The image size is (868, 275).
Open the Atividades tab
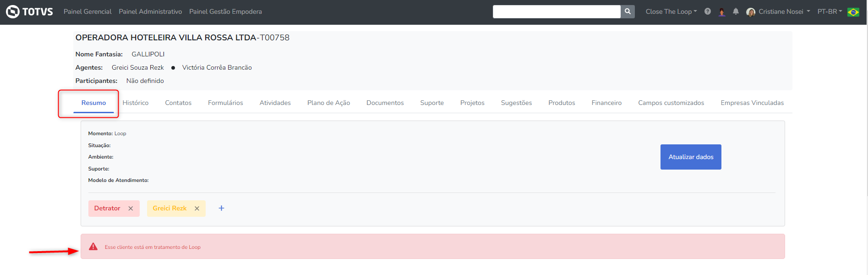point(275,103)
